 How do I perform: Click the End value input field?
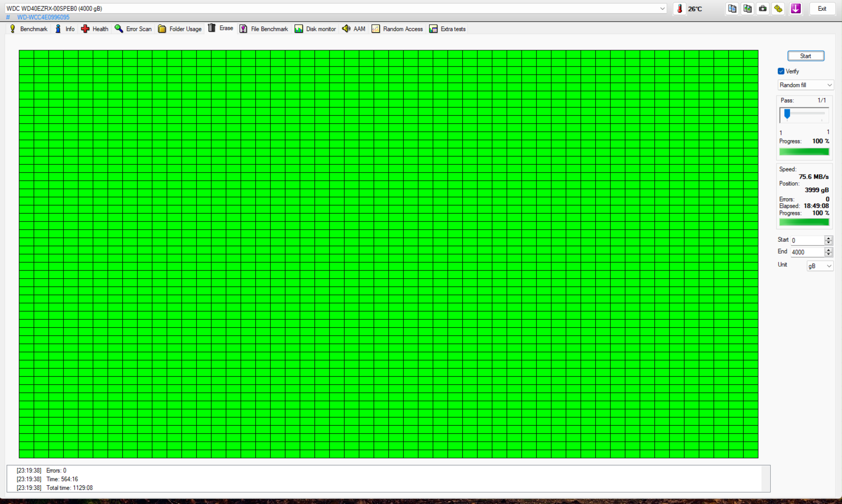807,252
